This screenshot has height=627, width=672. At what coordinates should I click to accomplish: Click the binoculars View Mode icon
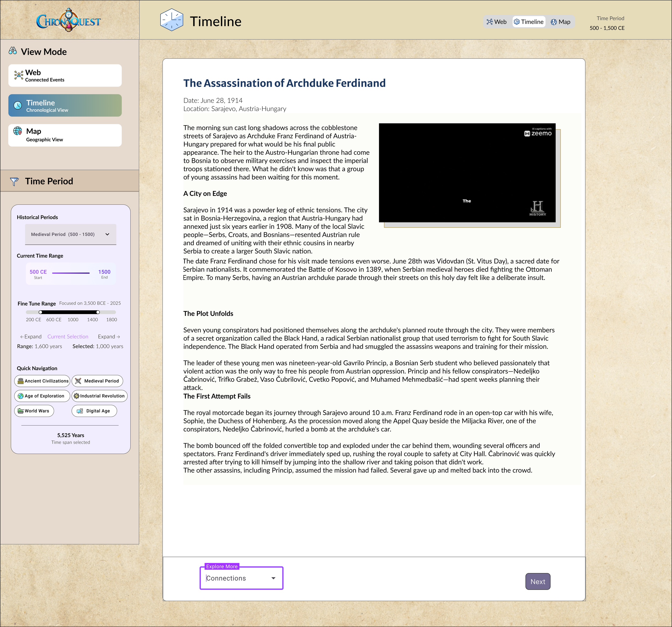[13, 51]
